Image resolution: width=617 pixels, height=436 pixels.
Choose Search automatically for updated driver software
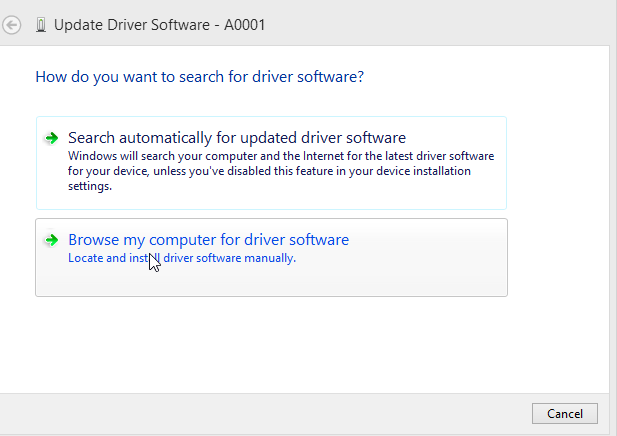click(271, 163)
